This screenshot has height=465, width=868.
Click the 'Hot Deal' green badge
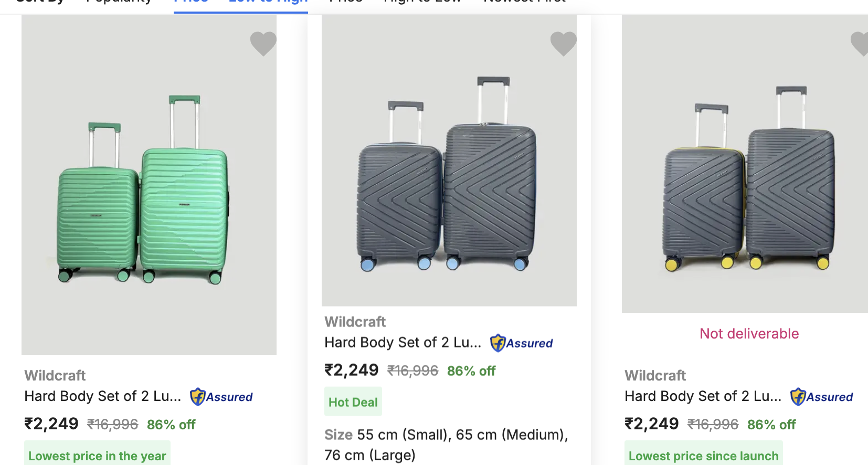353,401
